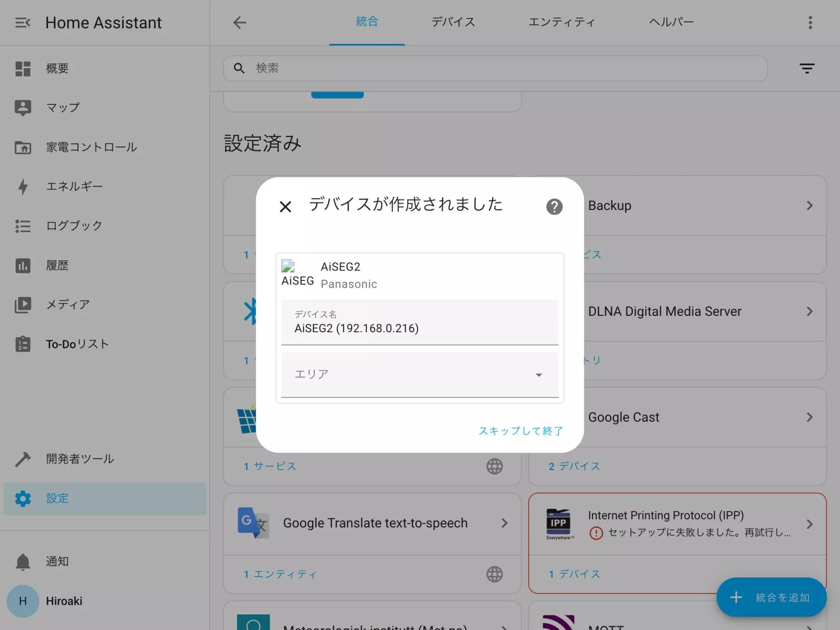Viewport: 840px width, 630px height.
Task: Close the device created dialog
Action: click(285, 207)
